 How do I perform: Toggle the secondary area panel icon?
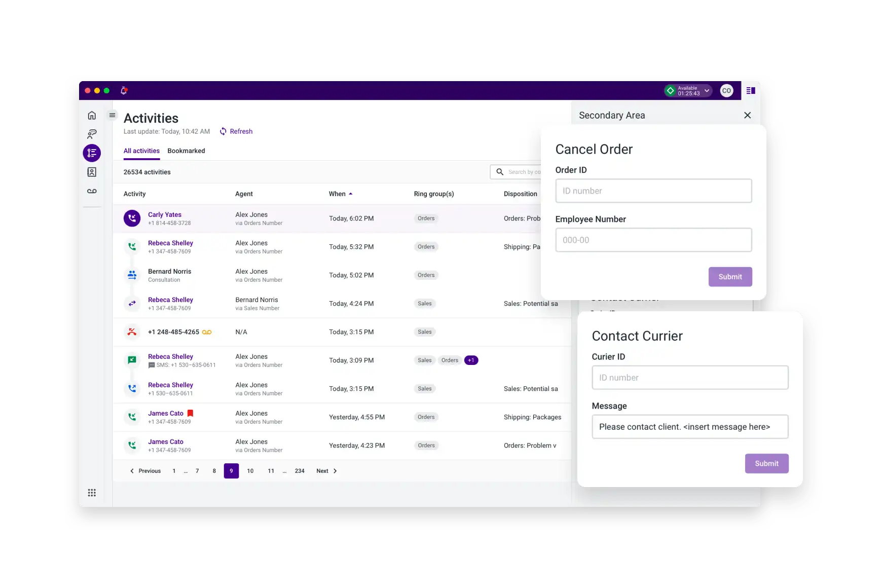[x=751, y=91]
